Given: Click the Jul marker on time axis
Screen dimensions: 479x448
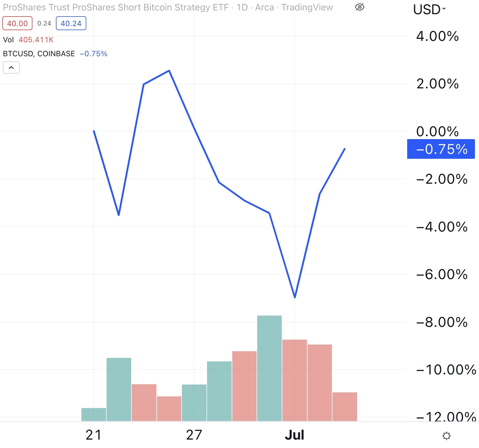Looking at the screenshot, I should point(295,435).
